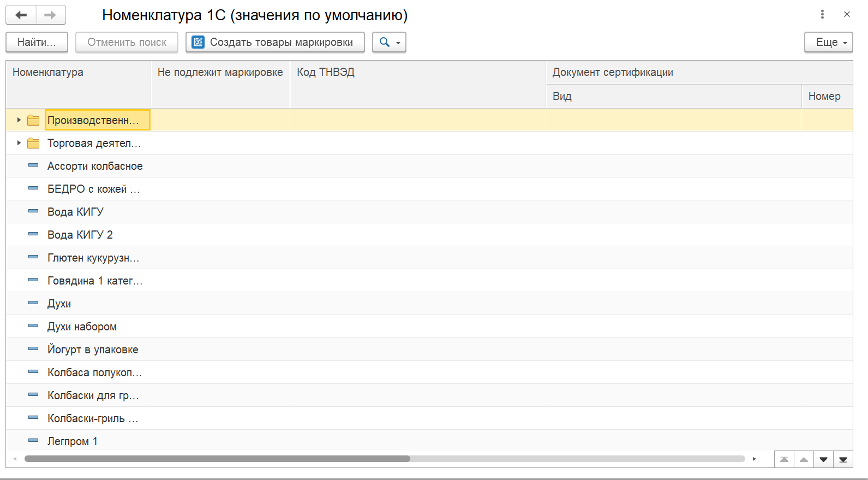Select the Колбаски для гр... row
Screen dimensions: 868x480
tap(429, 395)
